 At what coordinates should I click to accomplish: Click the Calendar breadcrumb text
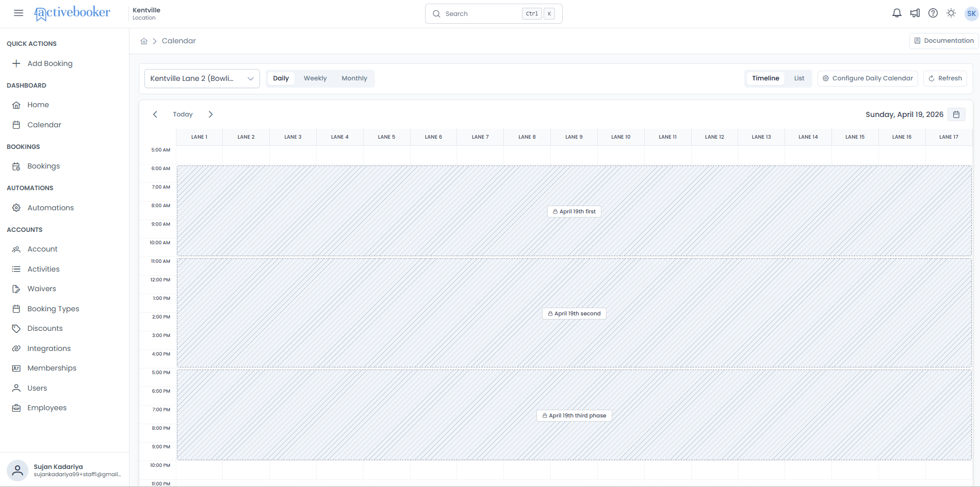coord(179,41)
